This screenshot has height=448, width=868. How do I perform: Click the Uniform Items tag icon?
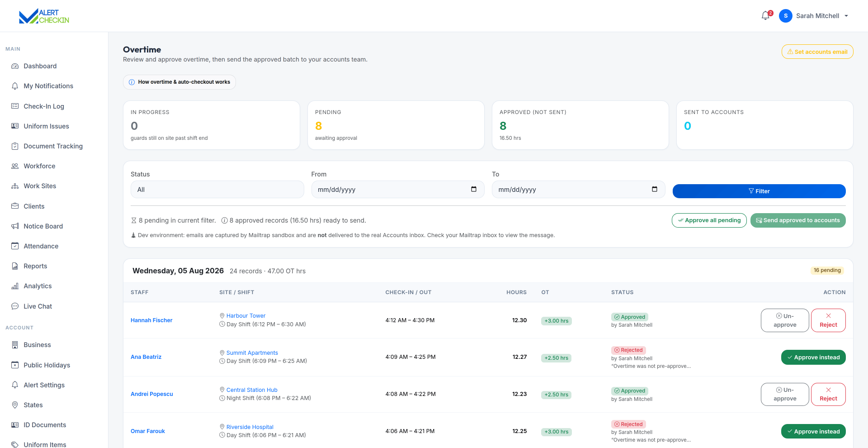[x=15, y=445]
